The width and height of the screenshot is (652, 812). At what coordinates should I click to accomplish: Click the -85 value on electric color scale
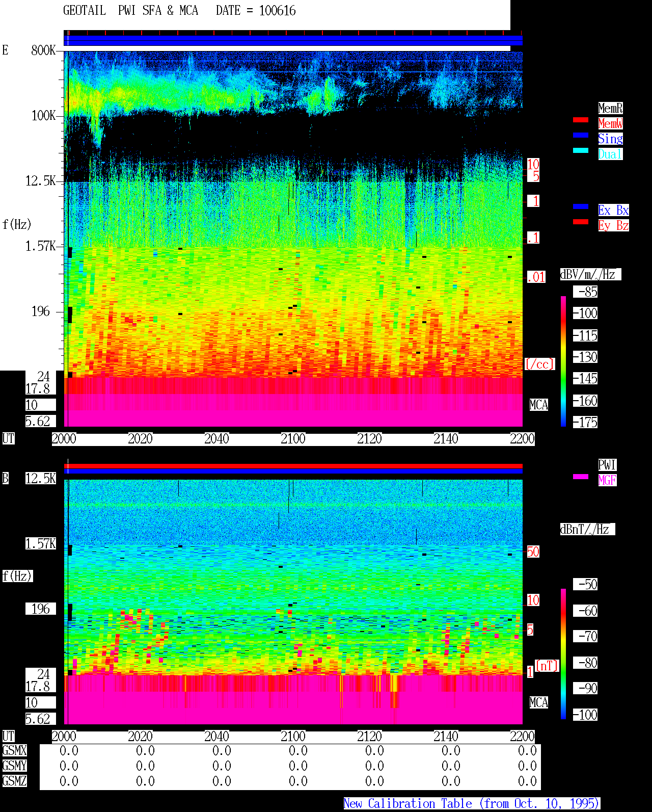(x=585, y=292)
